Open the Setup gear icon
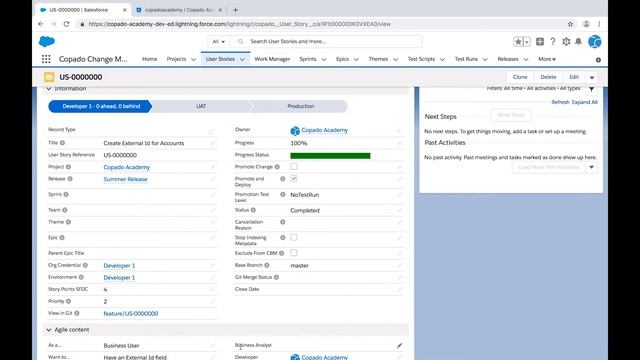 566,41
